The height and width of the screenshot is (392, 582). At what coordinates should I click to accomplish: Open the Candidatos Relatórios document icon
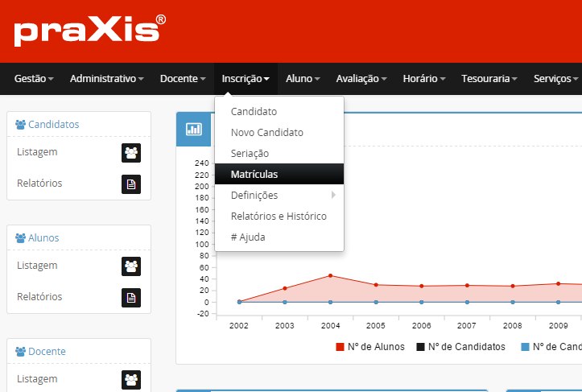click(131, 184)
